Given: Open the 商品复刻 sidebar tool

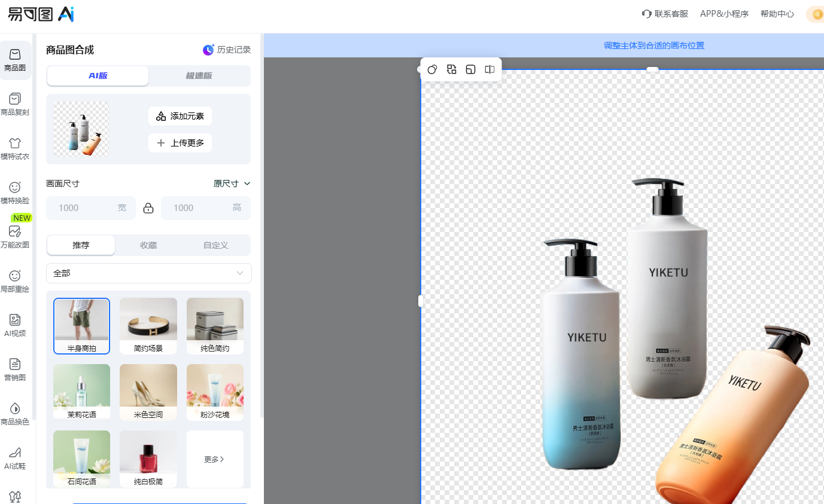Looking at the screenshot, I should tap(15, 105).
